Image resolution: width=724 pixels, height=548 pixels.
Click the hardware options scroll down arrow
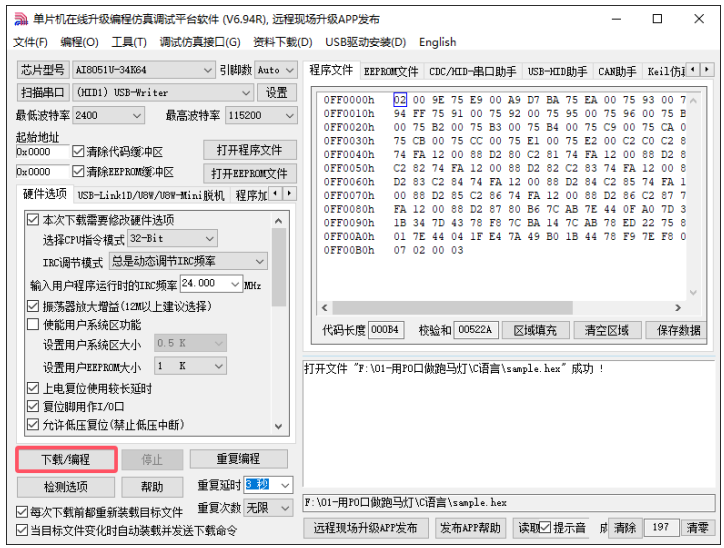coord(278,426)
